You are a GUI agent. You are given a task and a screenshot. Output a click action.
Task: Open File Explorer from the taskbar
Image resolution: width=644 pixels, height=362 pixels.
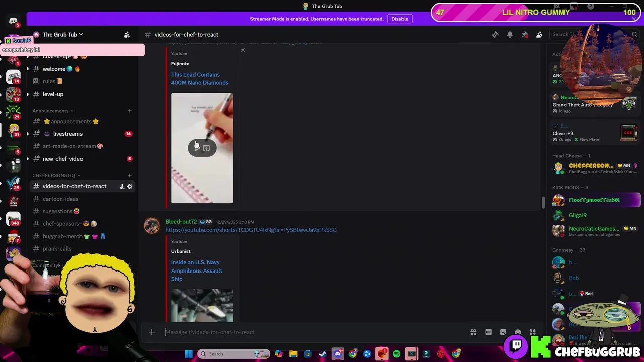[293, 354]
